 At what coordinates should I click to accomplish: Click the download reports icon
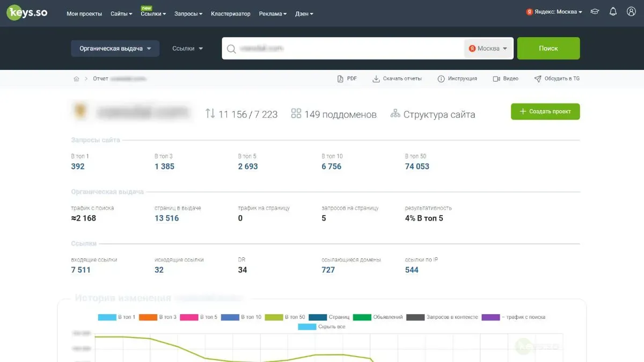376,79
